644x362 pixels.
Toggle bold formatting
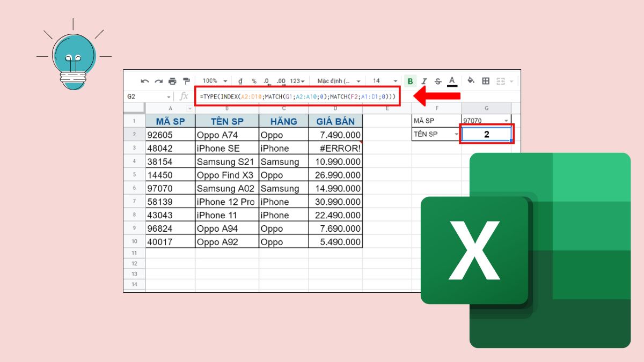[411, 81]
